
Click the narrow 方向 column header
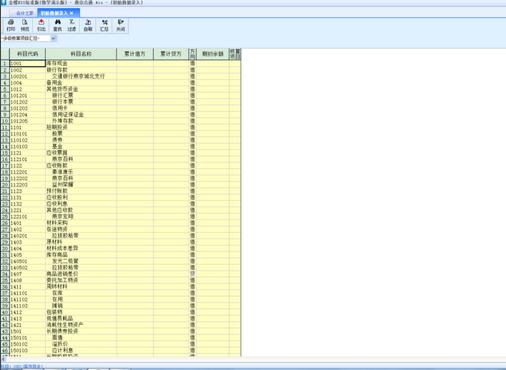(192, 54)
